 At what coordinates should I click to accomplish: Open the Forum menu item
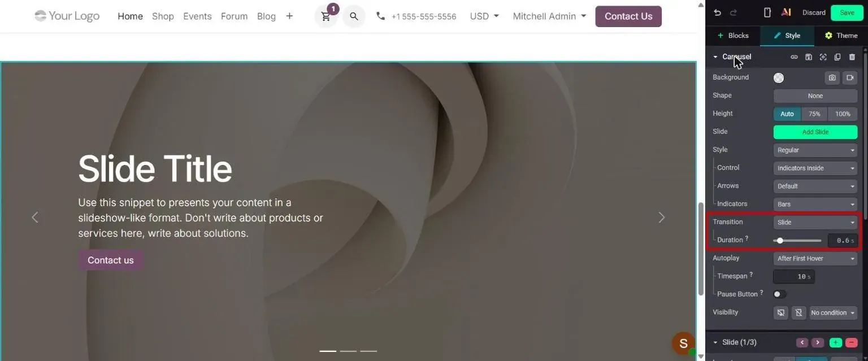tap(234, 16)
